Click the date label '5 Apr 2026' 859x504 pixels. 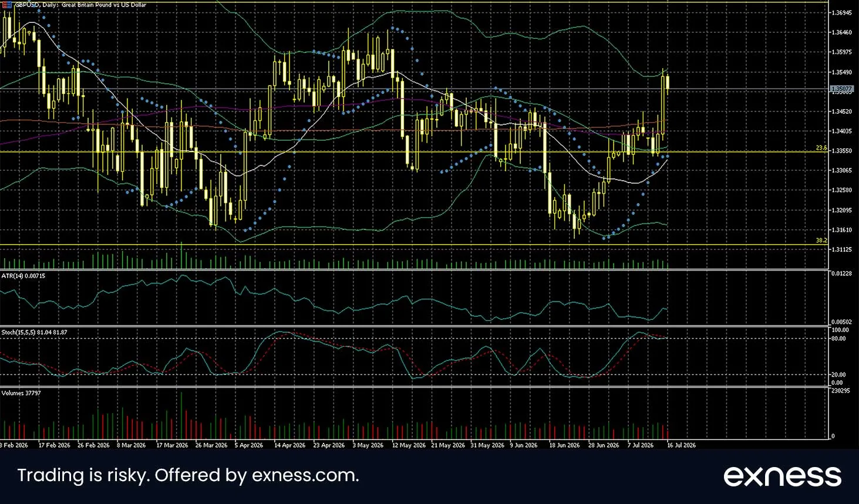pyautogui.click(x=249, y=445)
